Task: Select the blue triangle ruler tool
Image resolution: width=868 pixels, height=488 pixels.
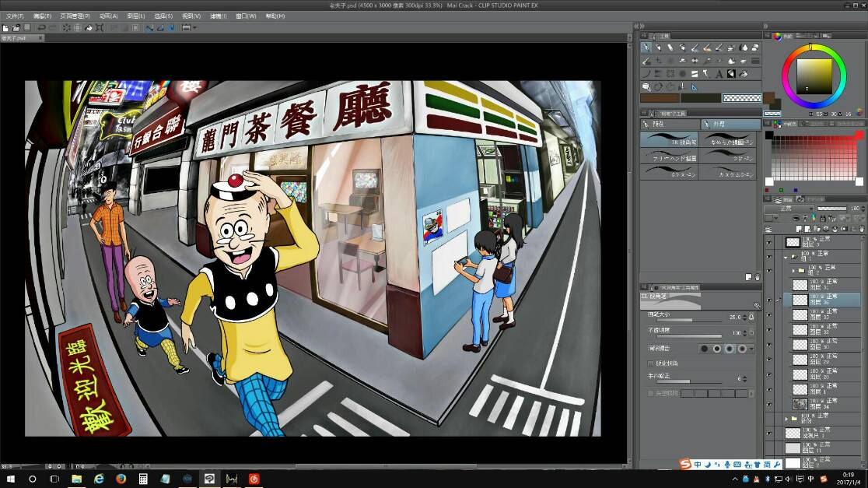Action: (x=695, y=87)
